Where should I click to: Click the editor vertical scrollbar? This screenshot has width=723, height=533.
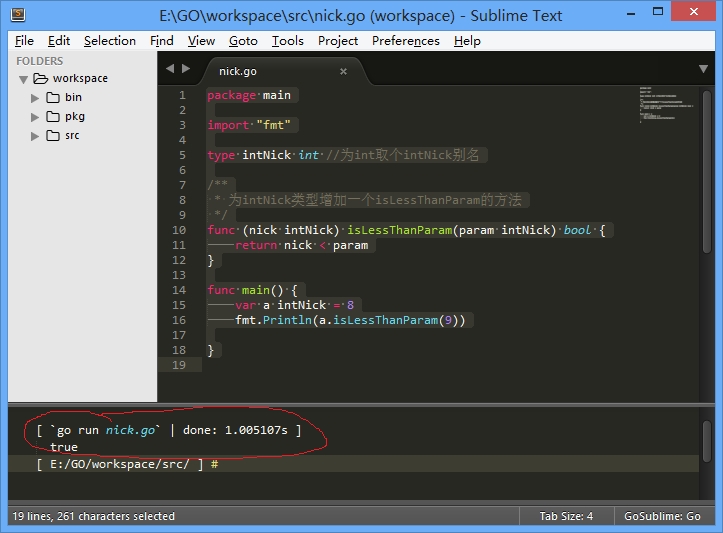[707, 172]
